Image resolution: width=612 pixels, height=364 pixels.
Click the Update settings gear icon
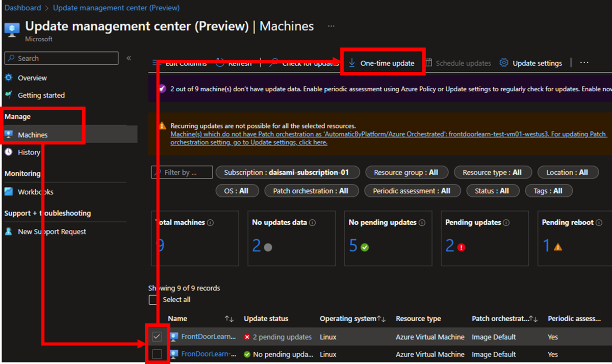point(504,63)
